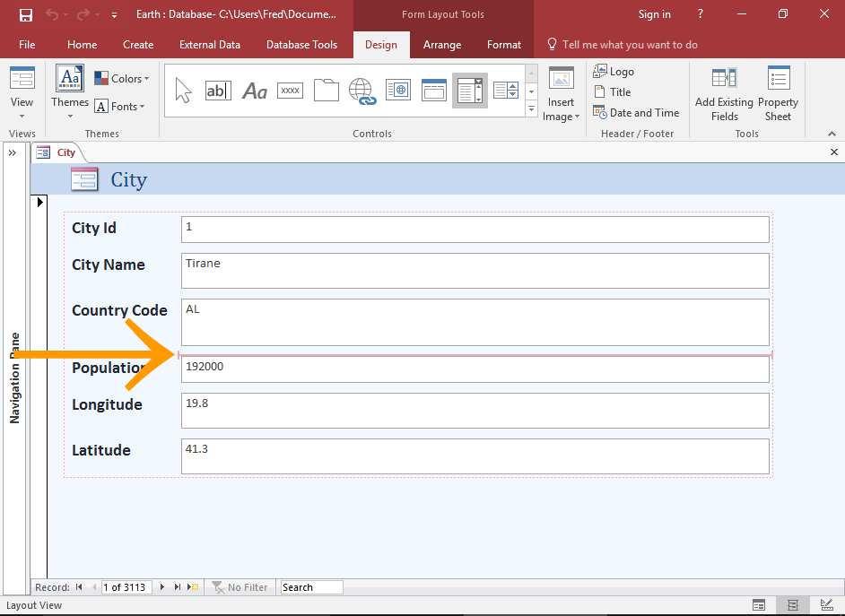Click the Country Code field showing AL

475,322
